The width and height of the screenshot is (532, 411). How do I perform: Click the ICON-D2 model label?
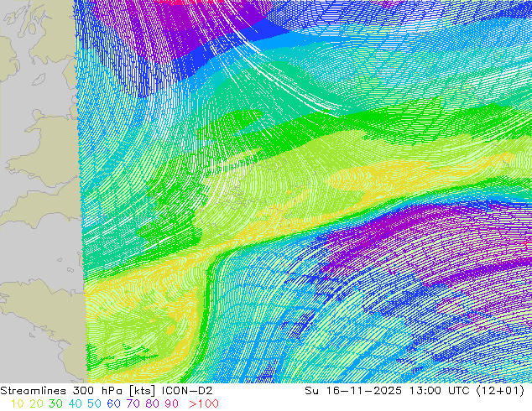[187, 391]
